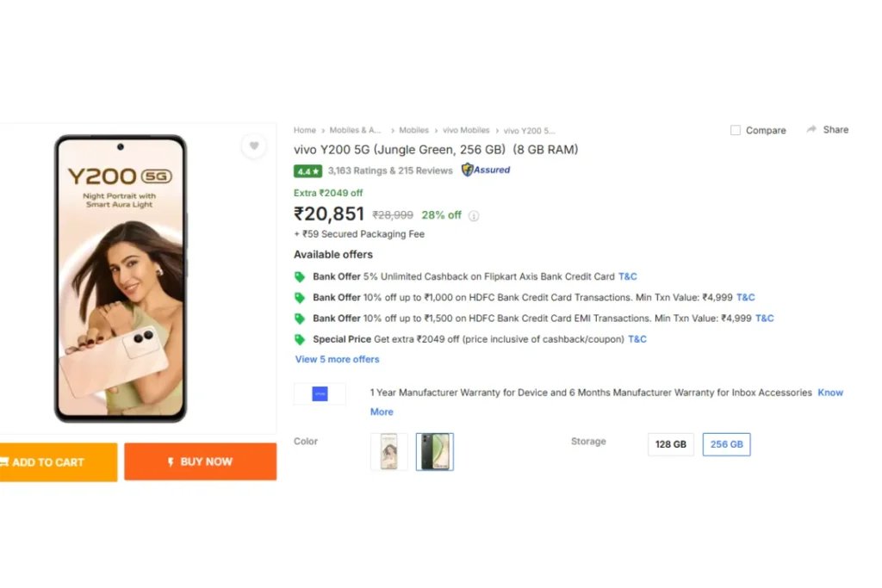Image resolution: width=882 pixels, height=588 pixels.
Task: Tick the Compare checkbox
Action: 736,130
